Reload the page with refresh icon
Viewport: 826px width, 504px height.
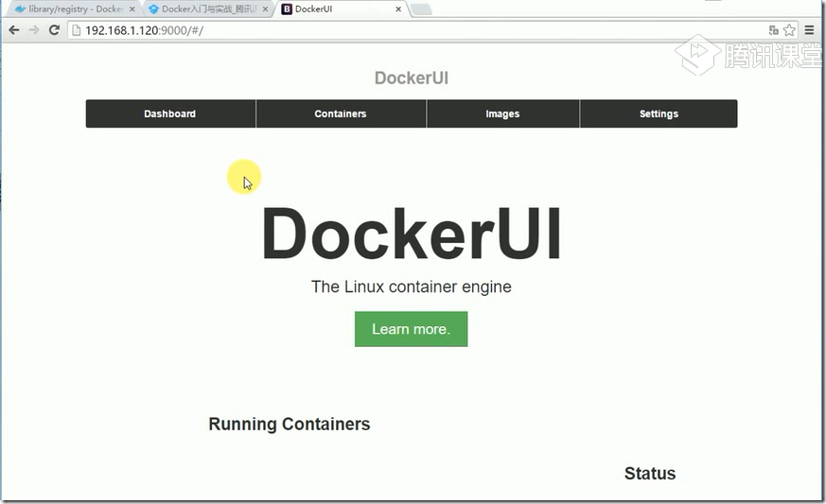[54, 30]
